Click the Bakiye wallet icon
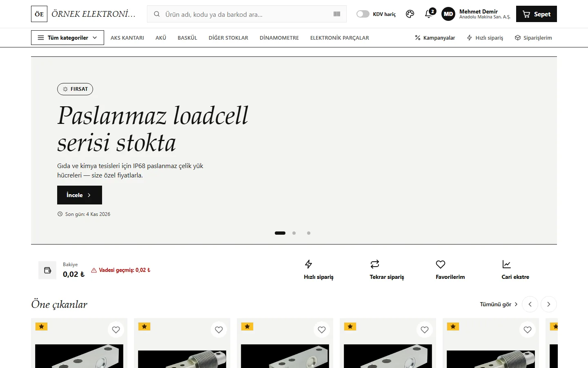 (47, 270)
